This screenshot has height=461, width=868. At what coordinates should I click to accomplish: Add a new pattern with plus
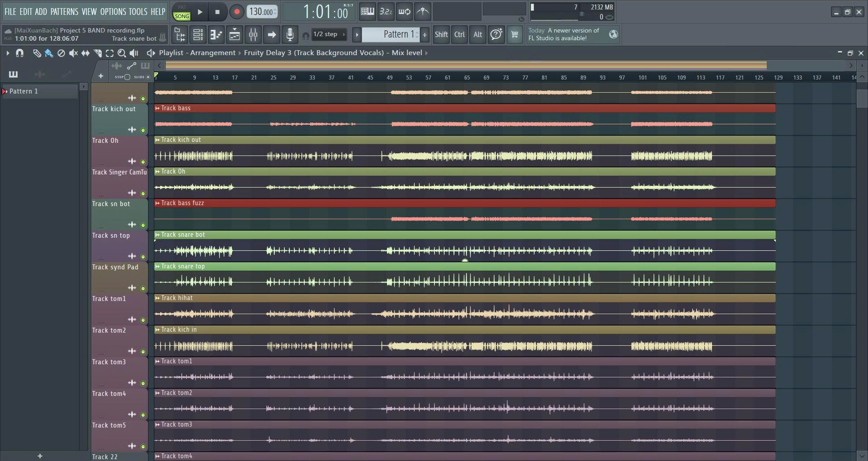coord(425,34)
